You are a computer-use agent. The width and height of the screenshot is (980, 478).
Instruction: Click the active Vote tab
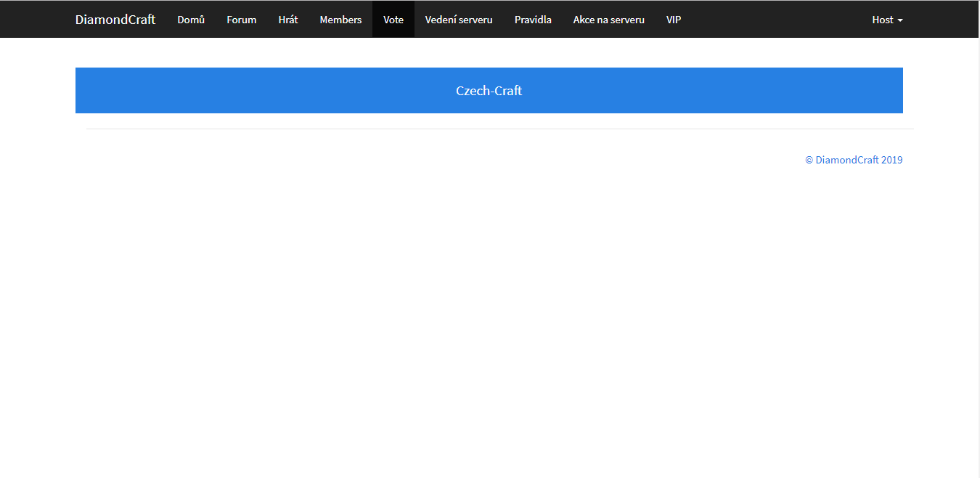click(x=393, y=20)
